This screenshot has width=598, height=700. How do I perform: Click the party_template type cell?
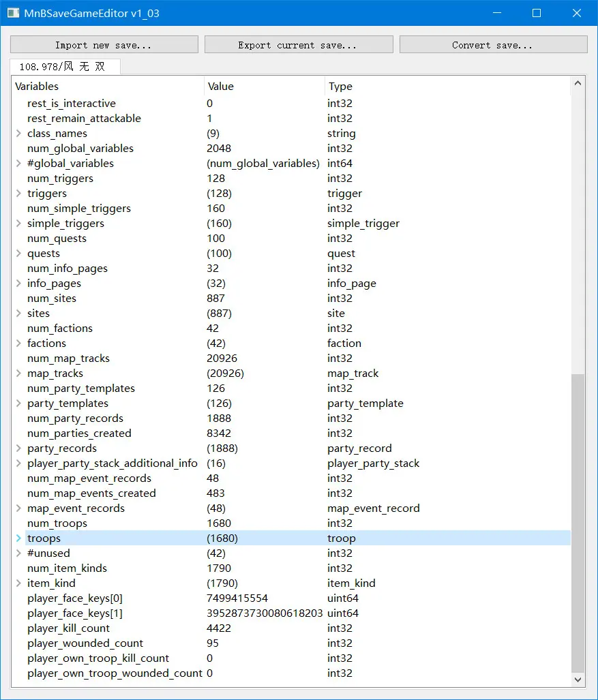[365, 403]
